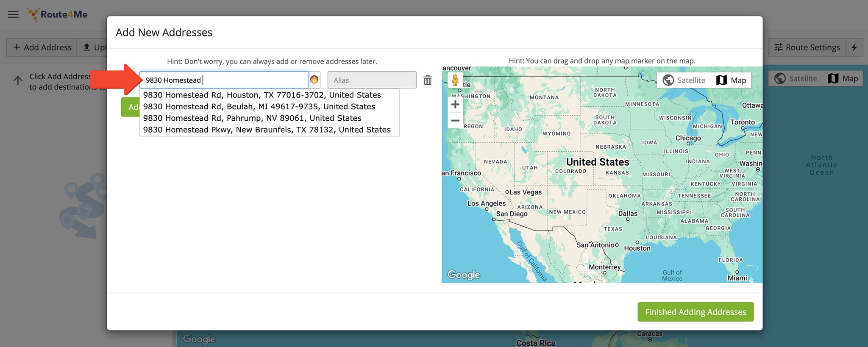Zoom in on the dialog map
Image resolution: width=868 pixels, height=347 pixels.
pyautogui.click(x=455, y=105)
